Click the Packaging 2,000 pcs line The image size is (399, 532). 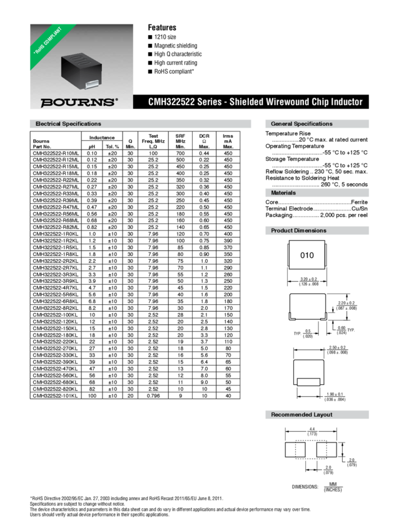[316, 215]
